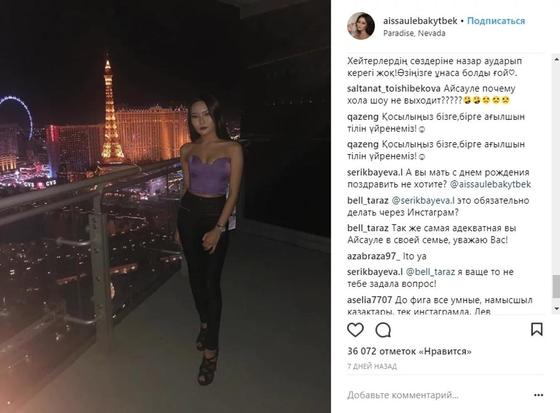The width and height of the screenshot is (560, 413).
Task: Open the three-dot more options menu
Action: [539, 395]
